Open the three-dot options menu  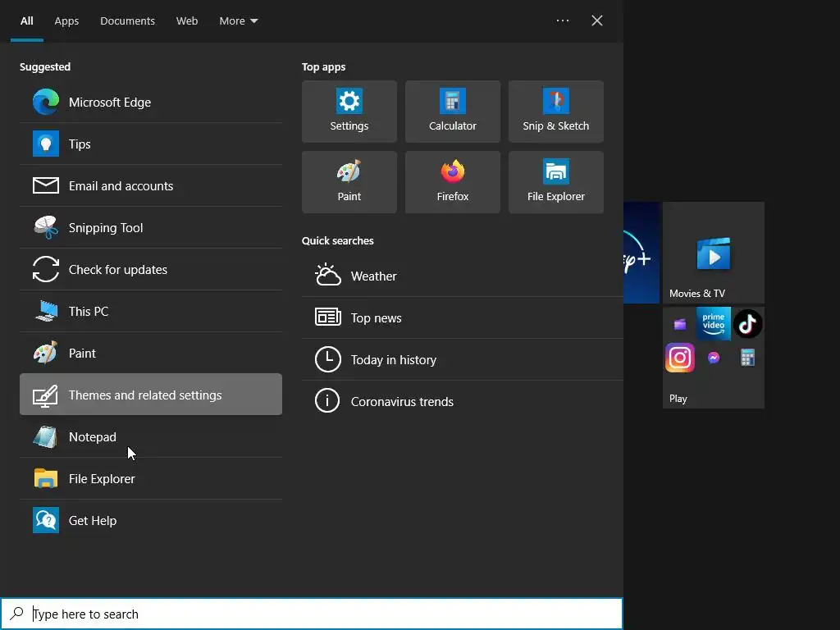563,21
